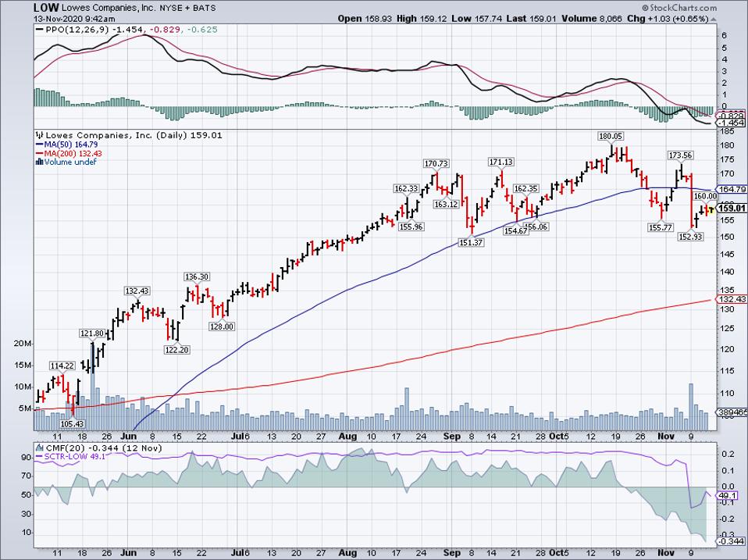Click the Volume undef legend entry
748x560 pixels.
(70, 162)
